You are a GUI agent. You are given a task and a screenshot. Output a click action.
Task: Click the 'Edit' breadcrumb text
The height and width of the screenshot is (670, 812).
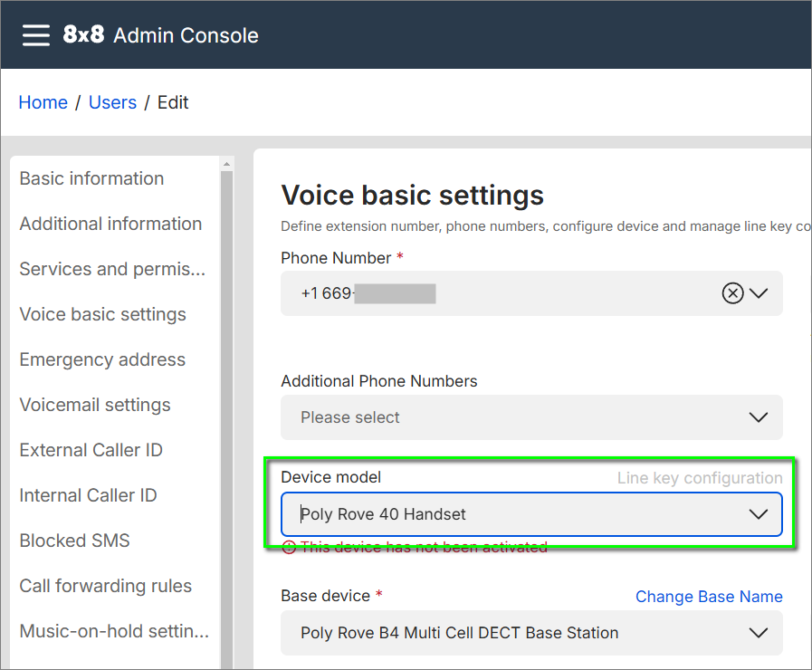tap(173, 102)
